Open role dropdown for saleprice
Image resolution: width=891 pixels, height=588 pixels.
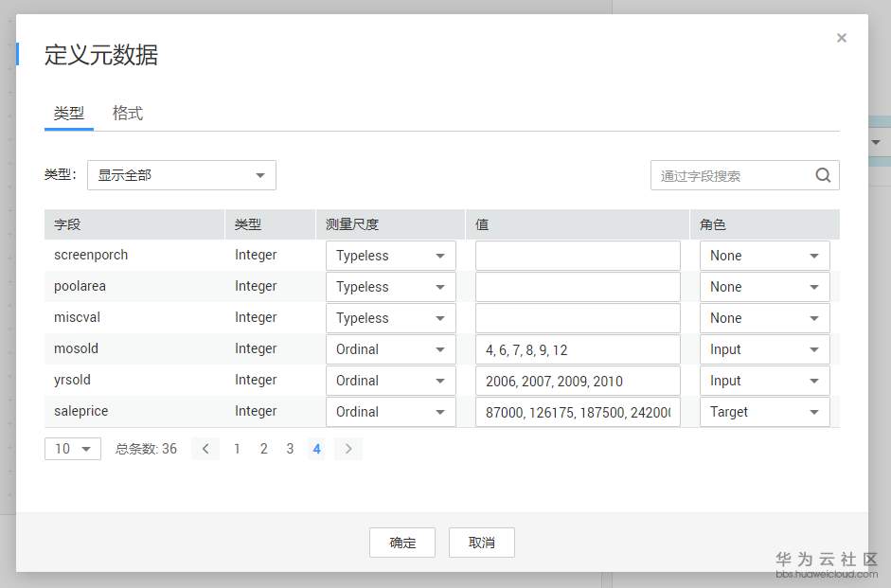coord(764,412)
